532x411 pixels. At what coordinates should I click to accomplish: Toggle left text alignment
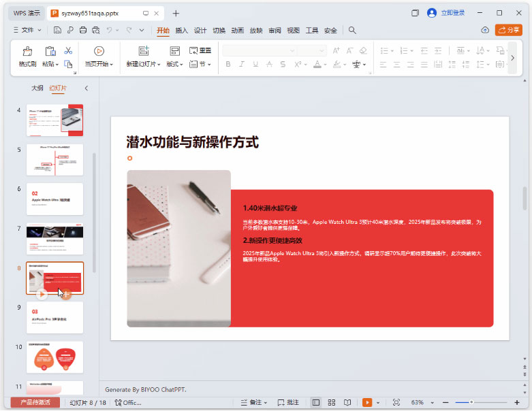[x=383, y=64]
